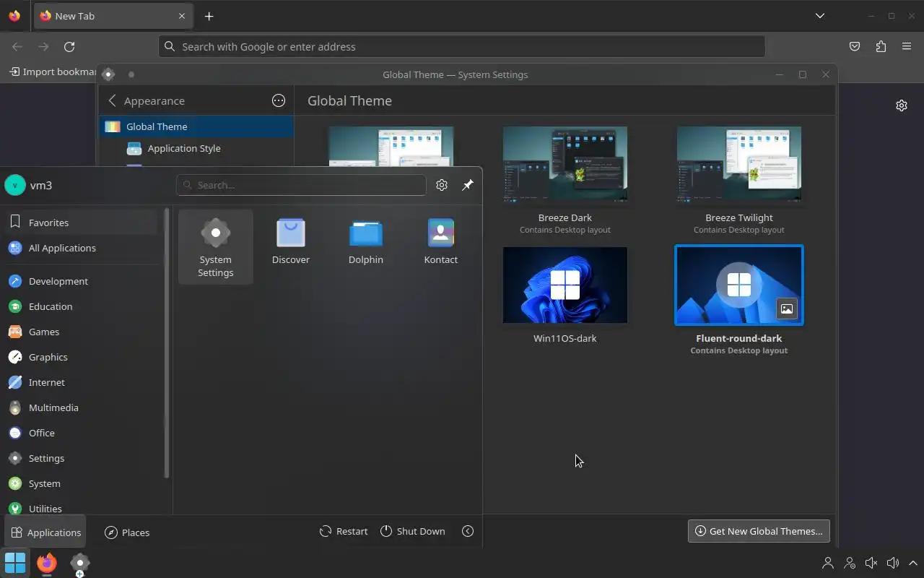Screen dimensions: 924x578
Task: Expand more session options arrow
Action: click(x=468, y=531)
